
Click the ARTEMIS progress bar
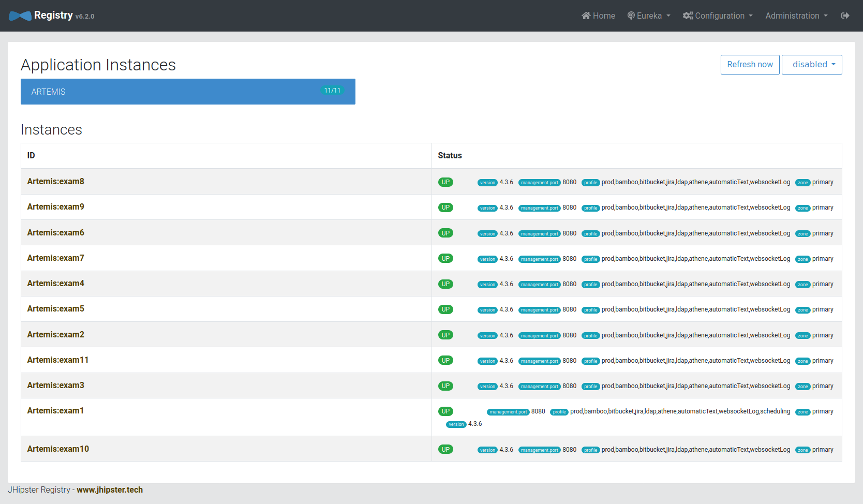tap(188, 92)
